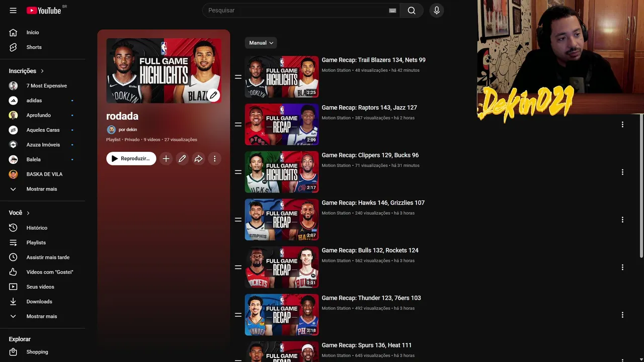Screen dimensions: 644x362
Task: Edit playlist details pencil button
Action: [x=182, y=158]
